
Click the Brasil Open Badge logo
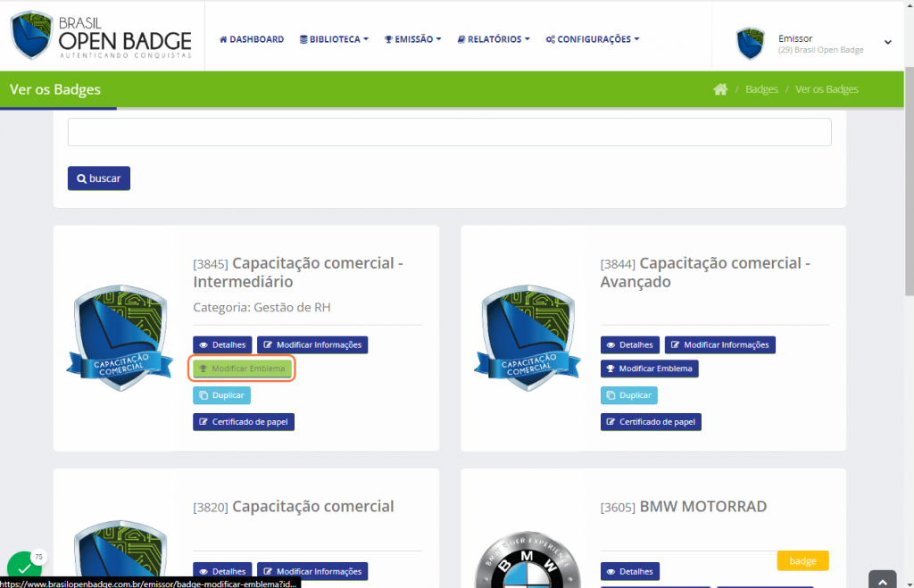101,36
